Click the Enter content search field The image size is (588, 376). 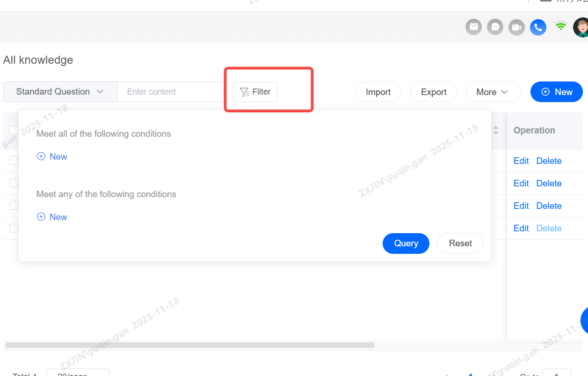pos(170,92)
